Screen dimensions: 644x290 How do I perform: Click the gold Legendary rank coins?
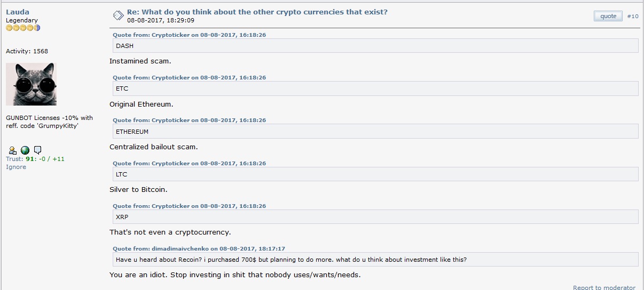click(23, 28)
